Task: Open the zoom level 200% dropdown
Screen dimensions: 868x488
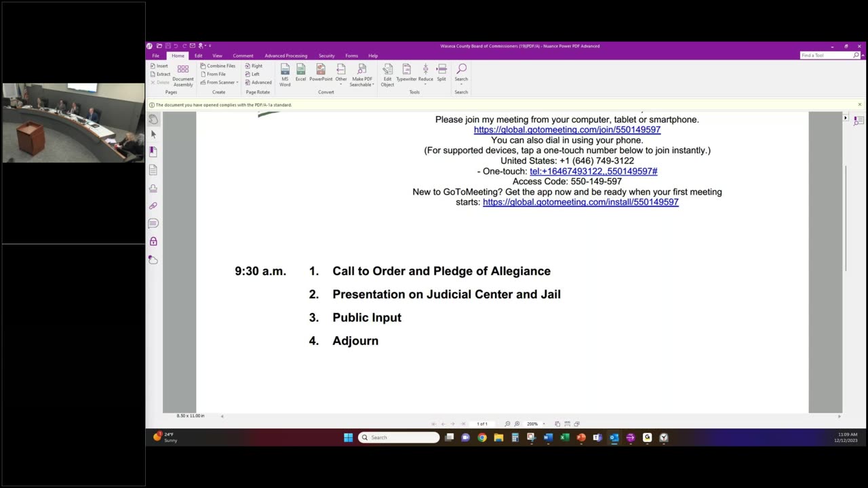Action: pyautogui.click(x=536, y=424)
